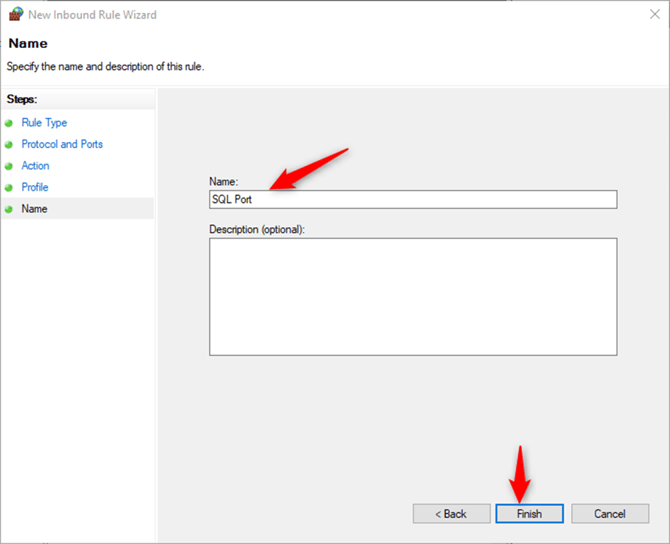The image size is (670, 544).
Task: Focus the Description (optional) text box
Action: point(412,296)
